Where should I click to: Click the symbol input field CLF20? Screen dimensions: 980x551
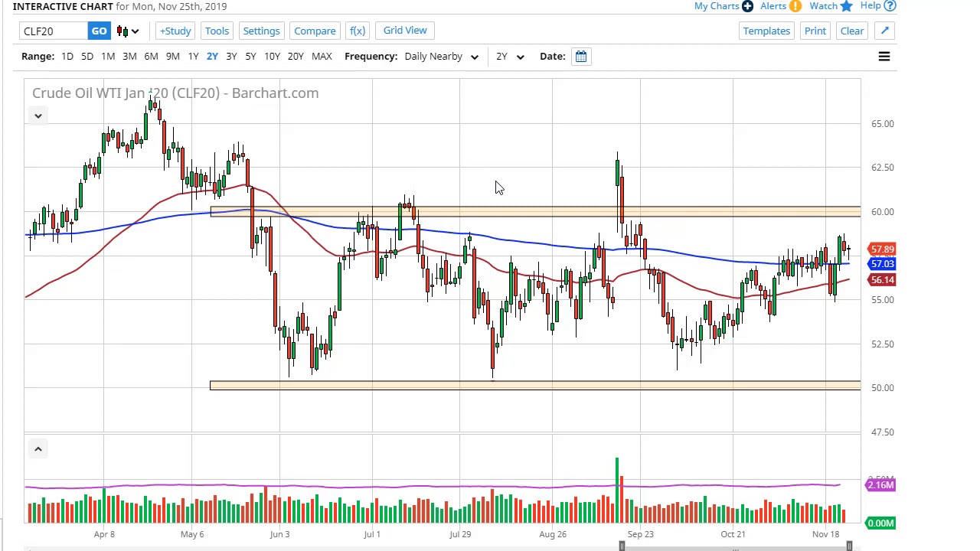point(54,31)
